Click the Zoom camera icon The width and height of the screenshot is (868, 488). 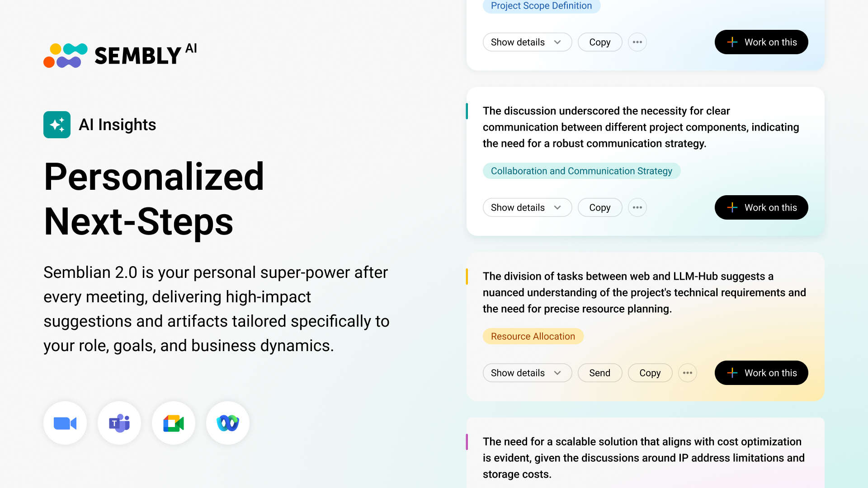point(65,423)
